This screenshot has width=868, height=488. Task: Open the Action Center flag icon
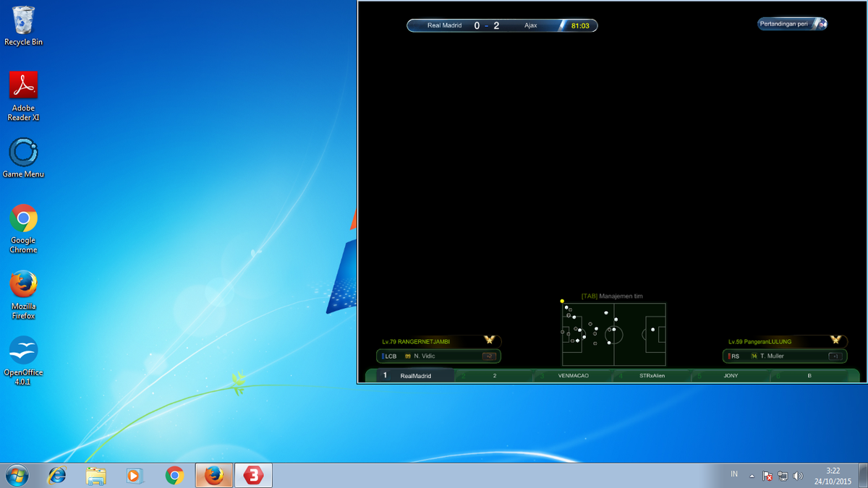tap(767, 476)
